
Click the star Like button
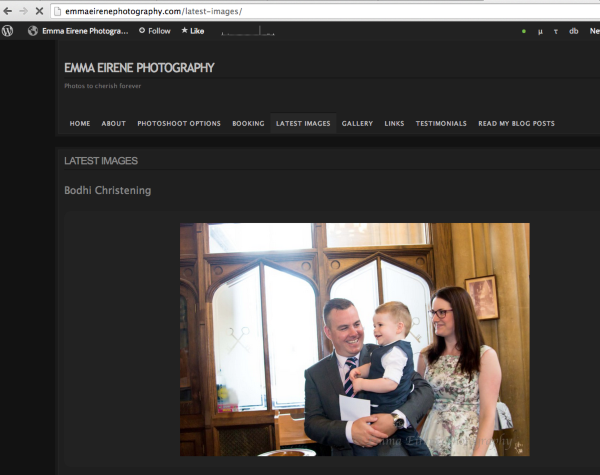193,31
